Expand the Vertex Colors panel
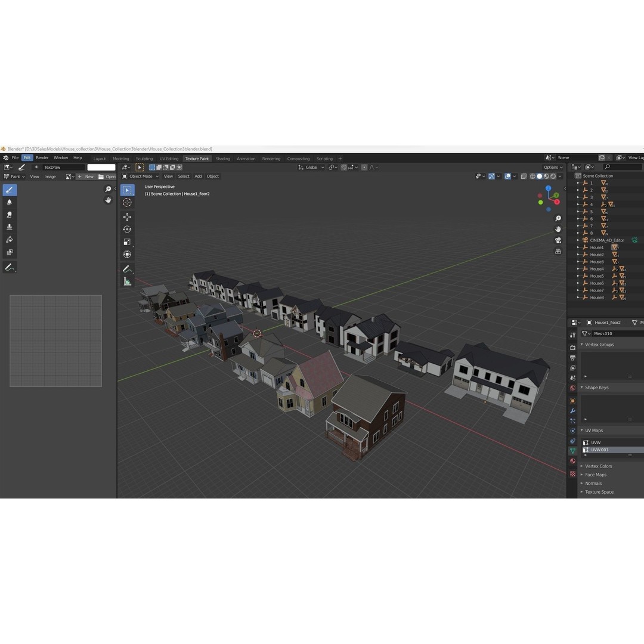Screen dimensions: 644x644 (581, 466)
